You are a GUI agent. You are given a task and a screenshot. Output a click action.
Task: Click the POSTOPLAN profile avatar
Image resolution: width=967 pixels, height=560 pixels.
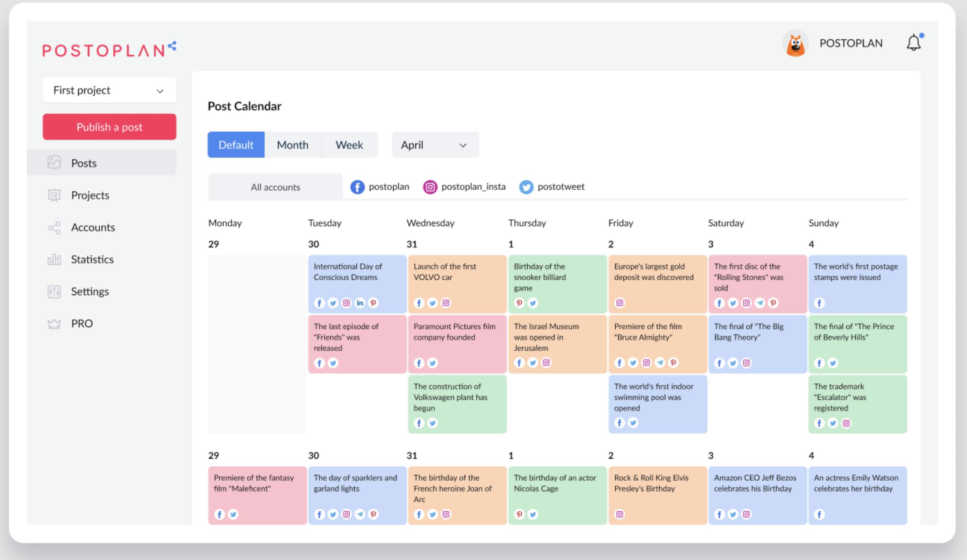[795, 43]
